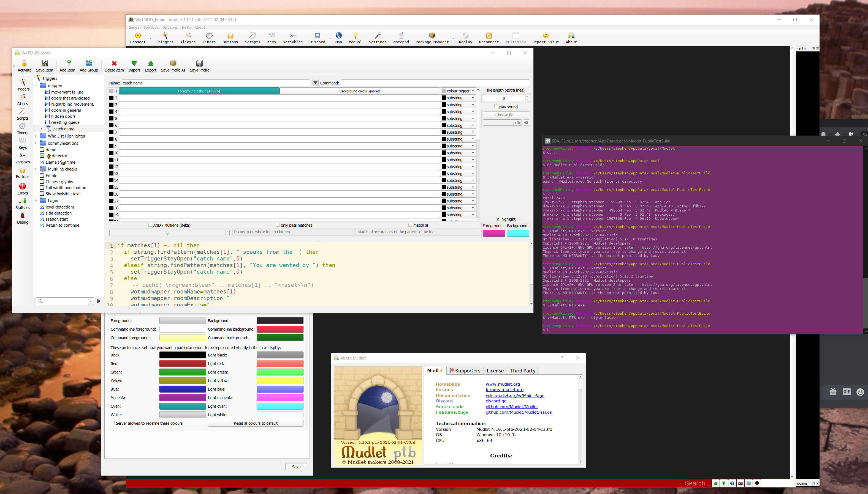This screenshot has height=494, width=868.
Task: Click Reset all colours to default
Action: [255, 423]
